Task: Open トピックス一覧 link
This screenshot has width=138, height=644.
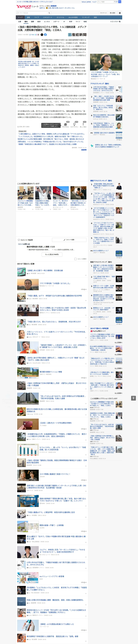Action: click(115, 21)
